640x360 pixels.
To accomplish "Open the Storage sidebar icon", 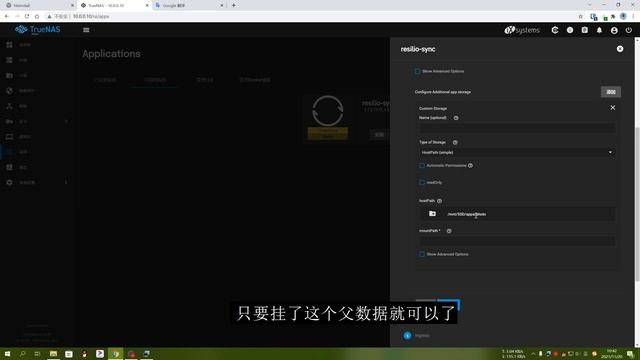I will (x=9, y=60).
